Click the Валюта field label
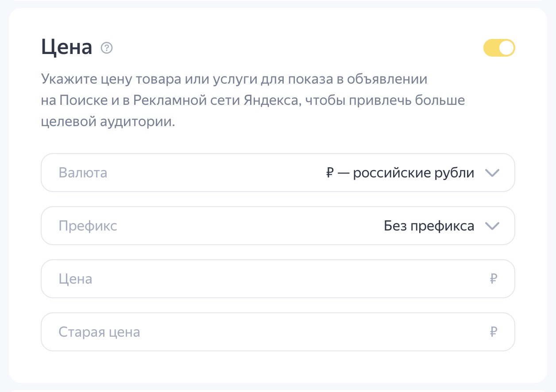 tap(83, 173)
